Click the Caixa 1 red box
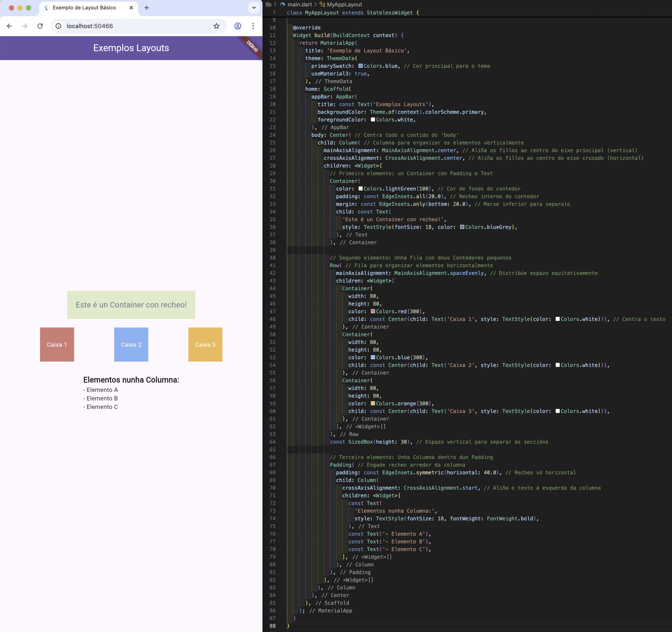 point(57,344)
